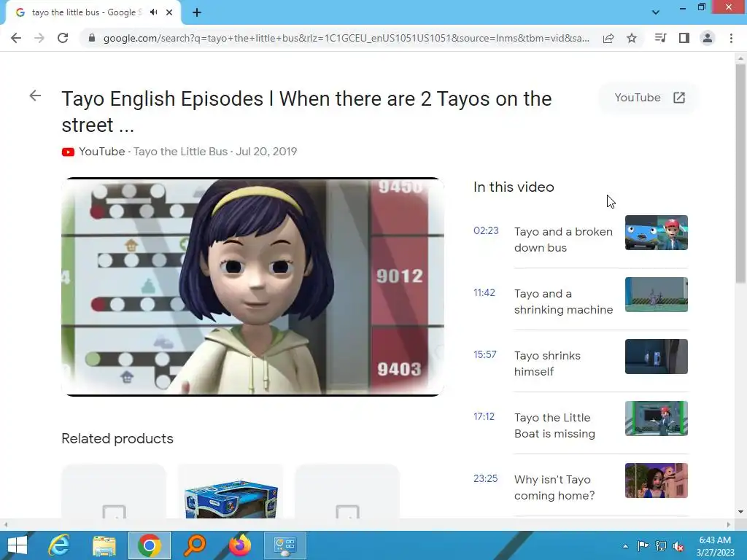Mute the tab using speaker icon

(x=153, y=12)
